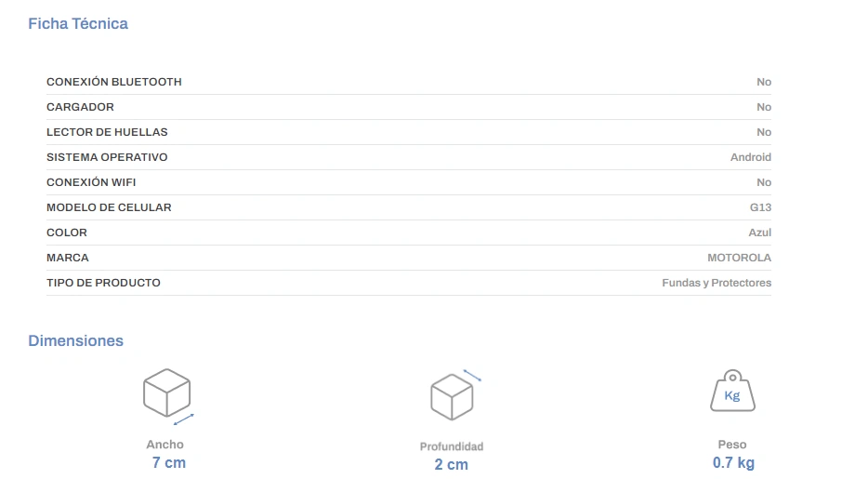Select the CARGADOR row label
Image resolution: width=868 pixels, height=479 pixels.
pyautogui.click(x=81, y=107)
